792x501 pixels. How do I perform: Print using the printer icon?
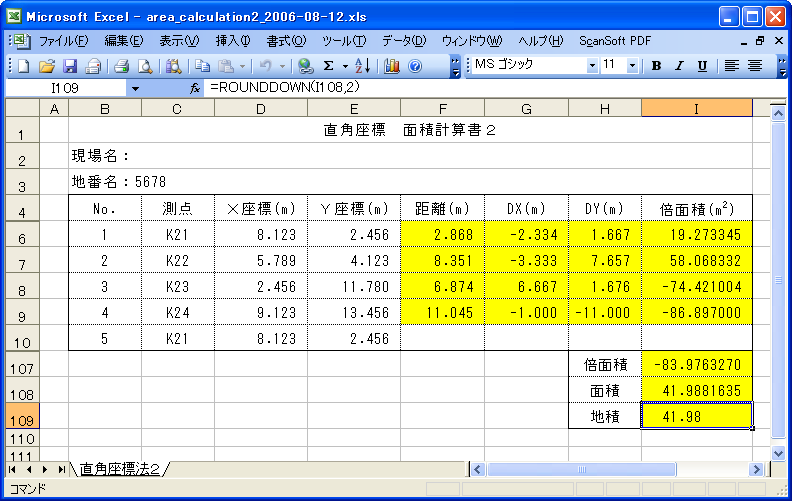coord(121,66)
